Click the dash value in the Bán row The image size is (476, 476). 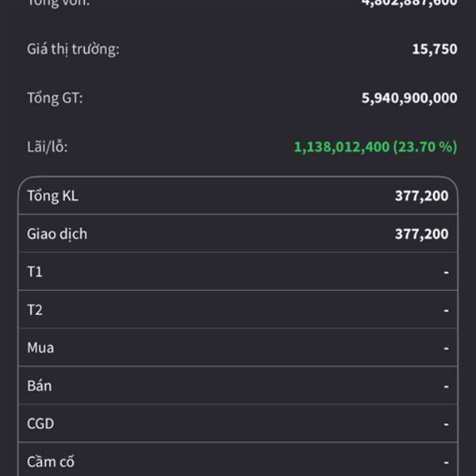446,386
